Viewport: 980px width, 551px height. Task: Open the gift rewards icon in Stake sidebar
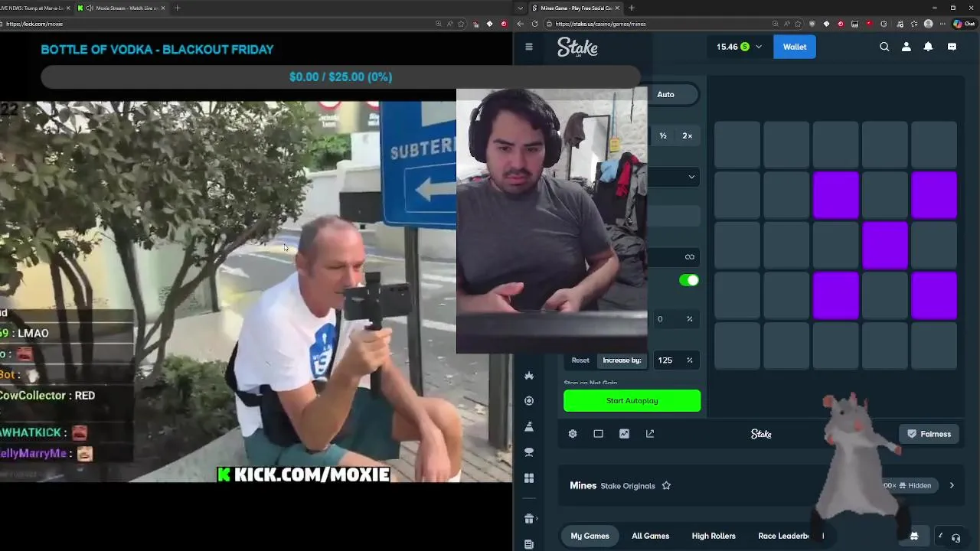(x=528, y=519)
